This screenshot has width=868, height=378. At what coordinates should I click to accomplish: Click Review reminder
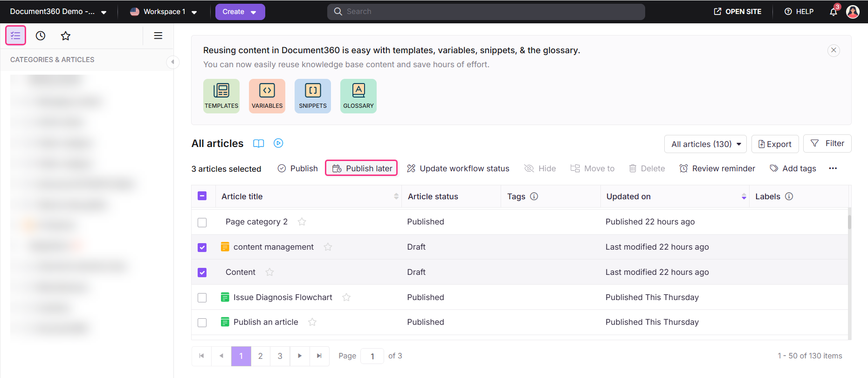[x=717, y=168]
